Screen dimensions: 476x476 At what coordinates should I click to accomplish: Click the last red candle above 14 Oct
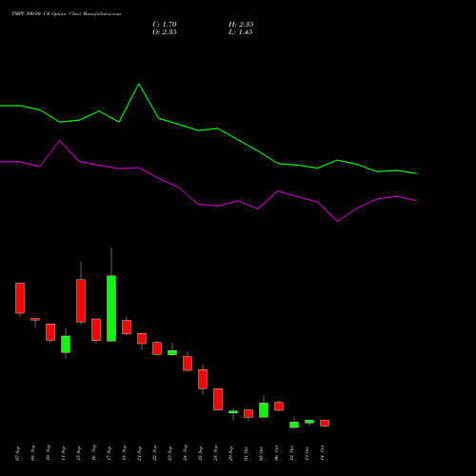point(325,423)
